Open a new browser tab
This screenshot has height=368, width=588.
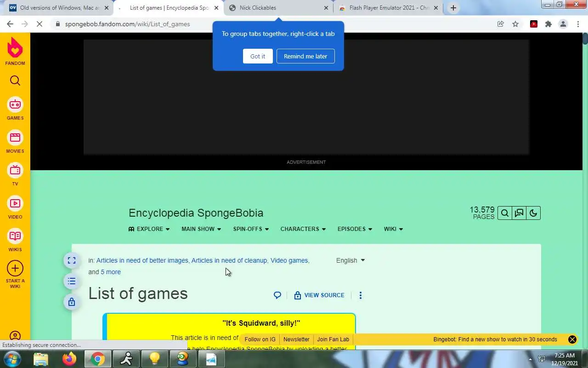point(453,8)
